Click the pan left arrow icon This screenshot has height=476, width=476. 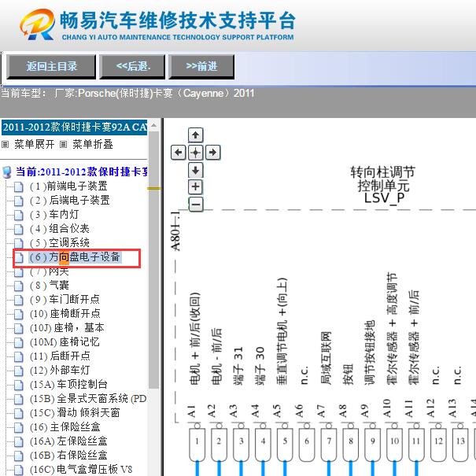pyautogui.click(x=179, y=152)
